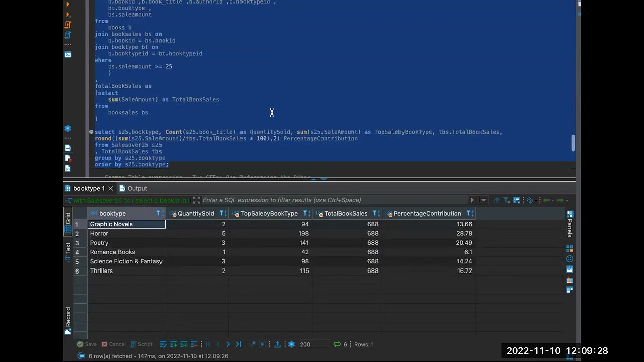Select the Graphic Novels cell
The width and height of the screenshot is (644, 362).
pyautogui.click(x=126, y=224)
